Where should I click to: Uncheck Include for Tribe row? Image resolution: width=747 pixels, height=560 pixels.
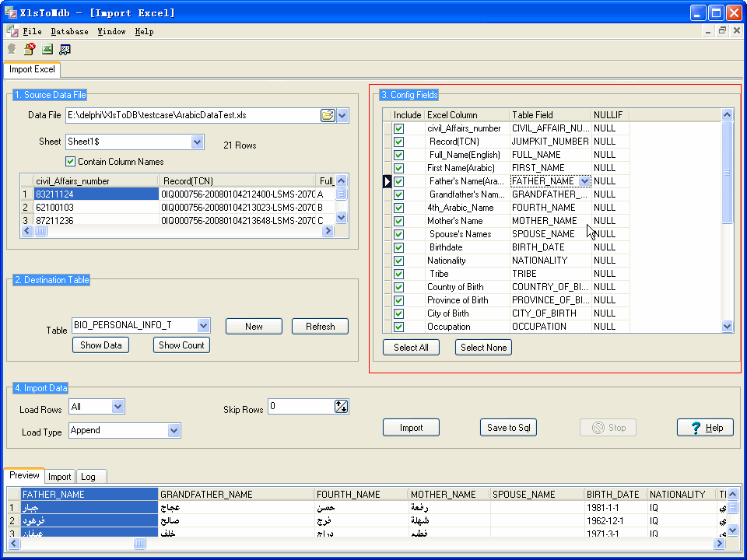(398, 274)
